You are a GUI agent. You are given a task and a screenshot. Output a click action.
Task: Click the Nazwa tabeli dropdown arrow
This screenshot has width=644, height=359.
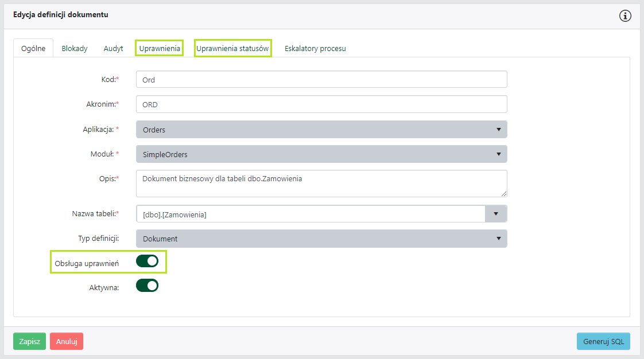pos(496,214)
